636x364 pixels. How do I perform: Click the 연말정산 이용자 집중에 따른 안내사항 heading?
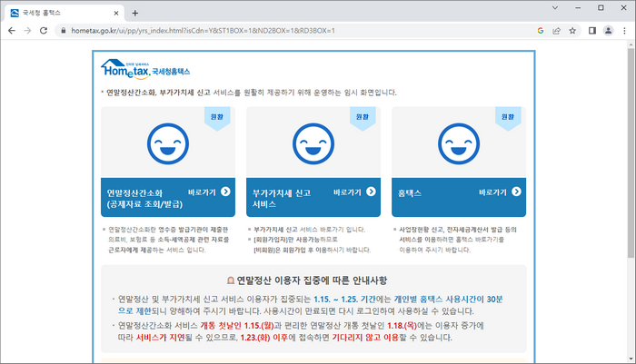coord(312,280)
